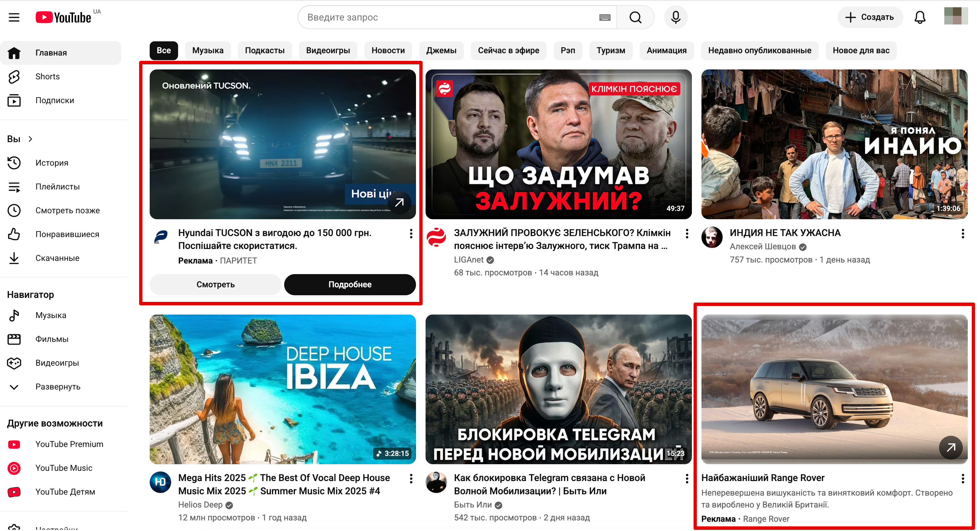Select the Музыка filter chip
The image size is (980, 531).
tap(208, 51)
